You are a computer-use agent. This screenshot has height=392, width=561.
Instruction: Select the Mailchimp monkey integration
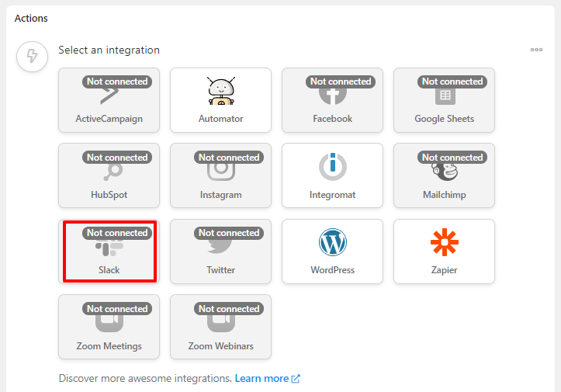tap(444, 175)
